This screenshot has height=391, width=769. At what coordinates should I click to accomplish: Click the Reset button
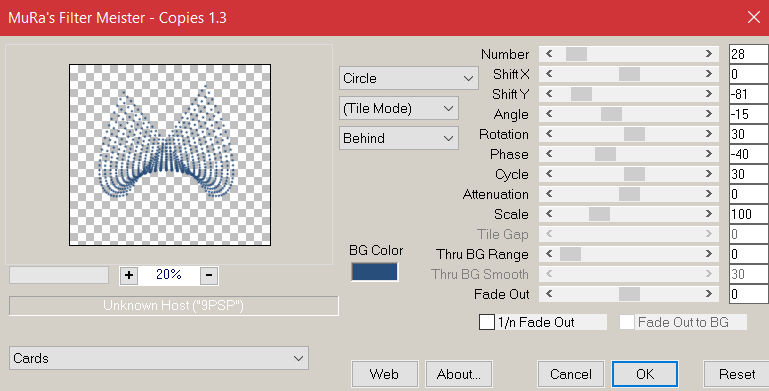737,374
